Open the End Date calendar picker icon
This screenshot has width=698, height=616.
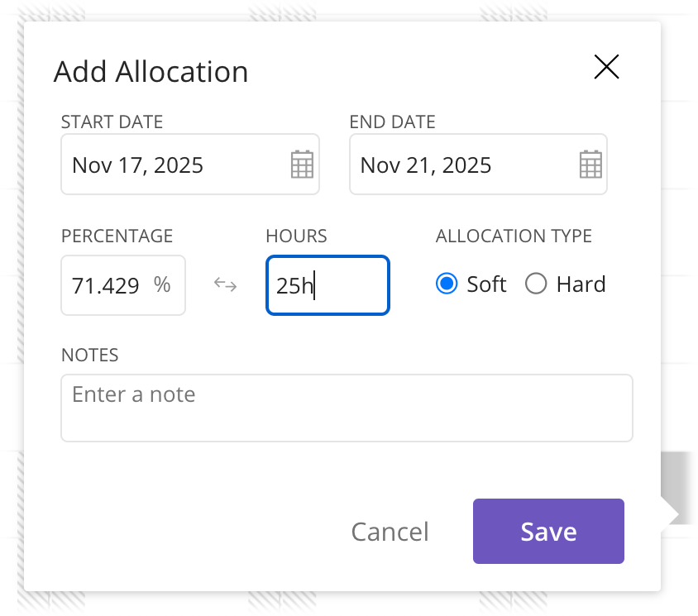(x=590, y=165)
